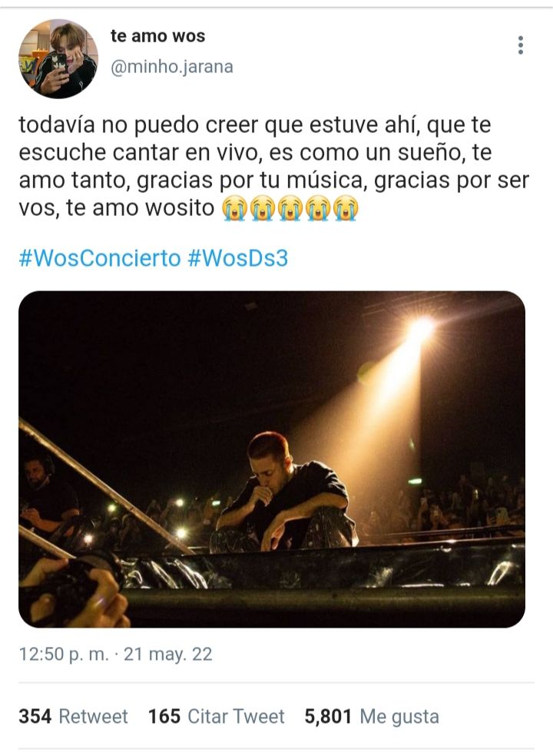
Task: Click the word "wosito" in the tweet
Action: 180,208
